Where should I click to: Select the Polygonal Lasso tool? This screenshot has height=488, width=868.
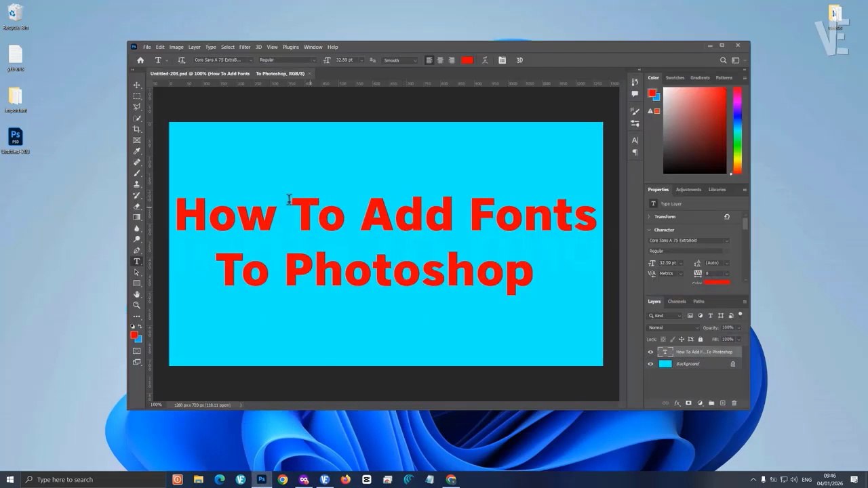(137, 107)
